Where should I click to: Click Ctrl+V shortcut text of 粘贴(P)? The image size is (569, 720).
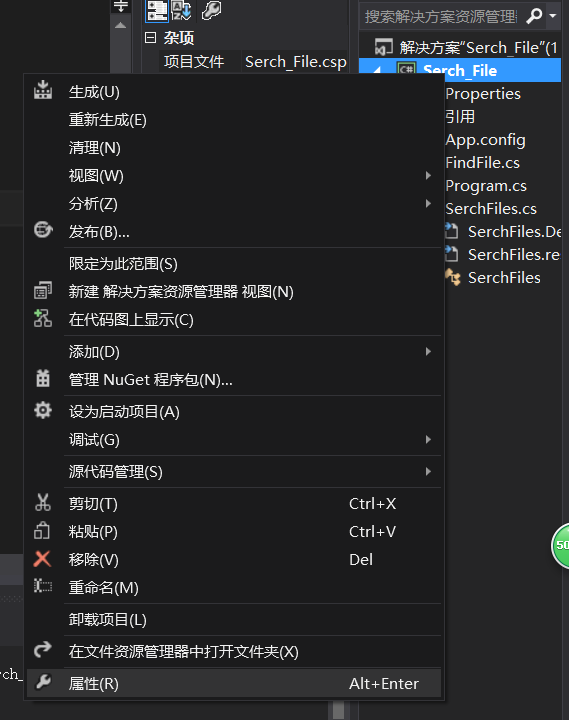372,531
